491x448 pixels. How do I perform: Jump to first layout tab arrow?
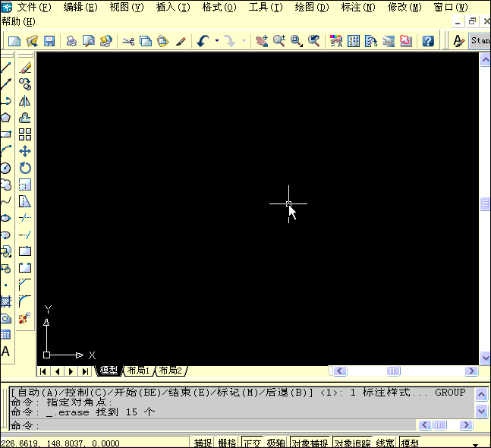coord(43,371)
